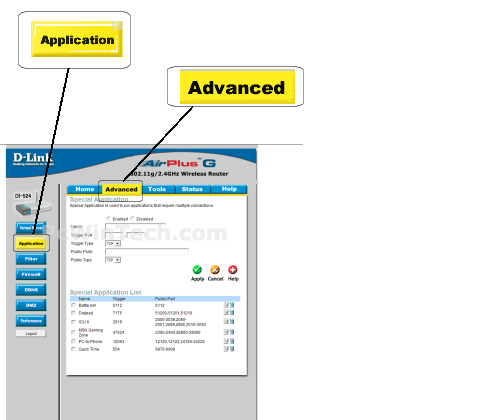
Task: Go to the Home tab
Action: pyautogui.click(x=85, y=189)
